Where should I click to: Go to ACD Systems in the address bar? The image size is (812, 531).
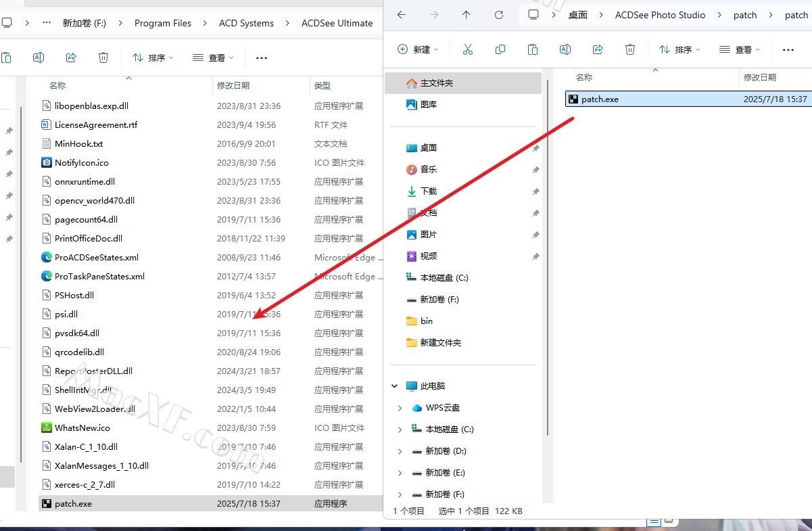point(246,23)
